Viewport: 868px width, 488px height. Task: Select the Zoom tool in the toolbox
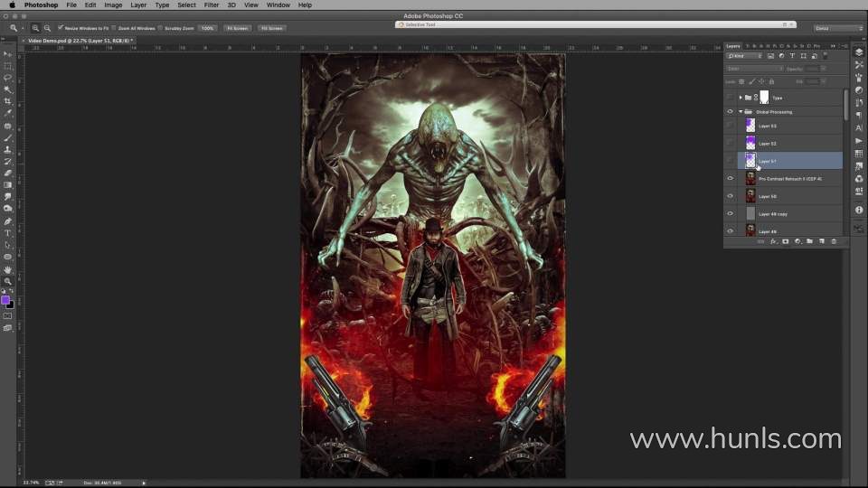pyautogui.click(x=8, y=281)
